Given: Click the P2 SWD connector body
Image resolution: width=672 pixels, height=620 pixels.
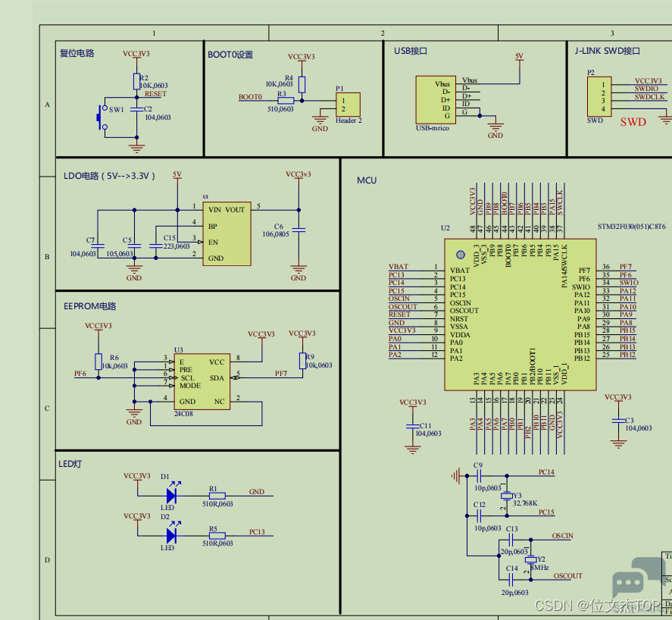Looking at the screenshot, I should pos(599,96).
